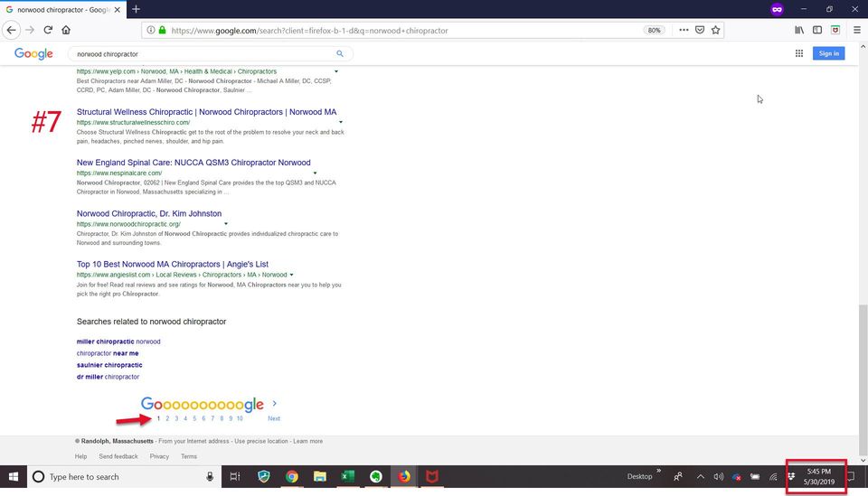Open Excel from the taskbar
Viewport: 868px width, 496px height.
(x=347, y=477)
